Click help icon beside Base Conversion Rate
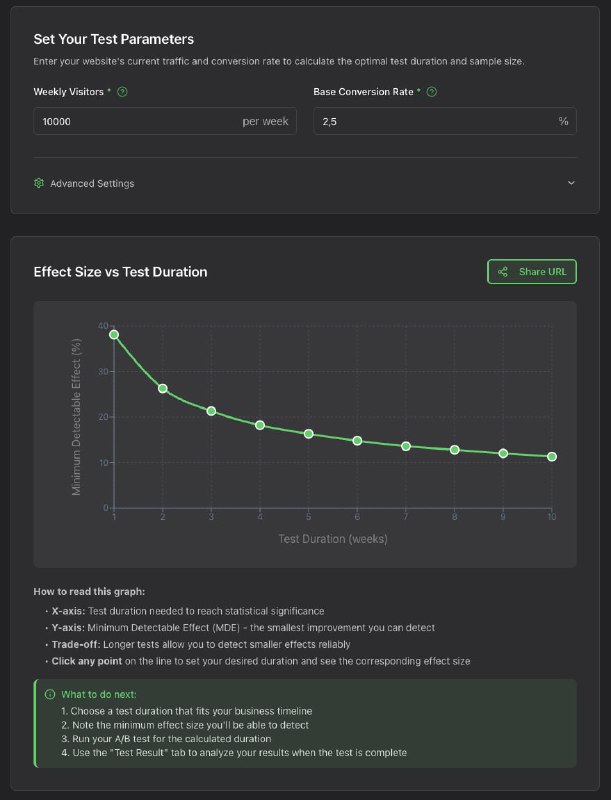The width and height of the screenshot is (611, 800). pyautogui.click(x=432, y=92)
